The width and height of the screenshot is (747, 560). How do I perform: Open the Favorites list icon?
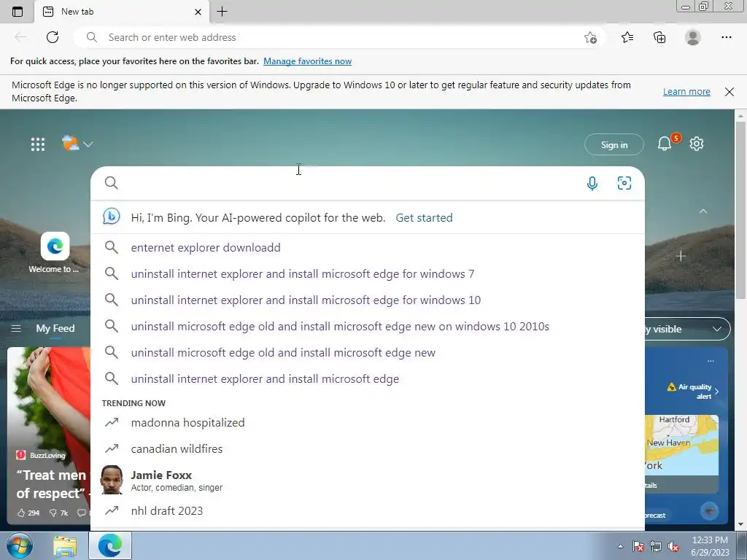[x=627, y=37]
